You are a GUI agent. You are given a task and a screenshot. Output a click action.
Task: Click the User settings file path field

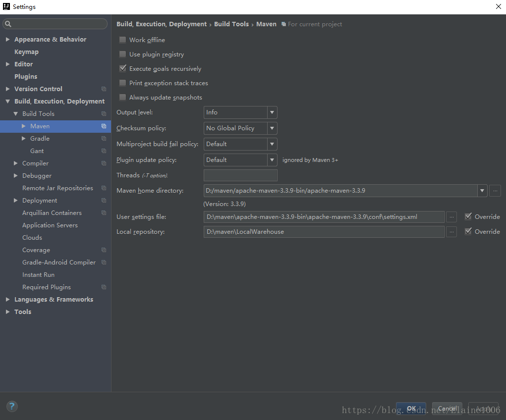(324, 217)
